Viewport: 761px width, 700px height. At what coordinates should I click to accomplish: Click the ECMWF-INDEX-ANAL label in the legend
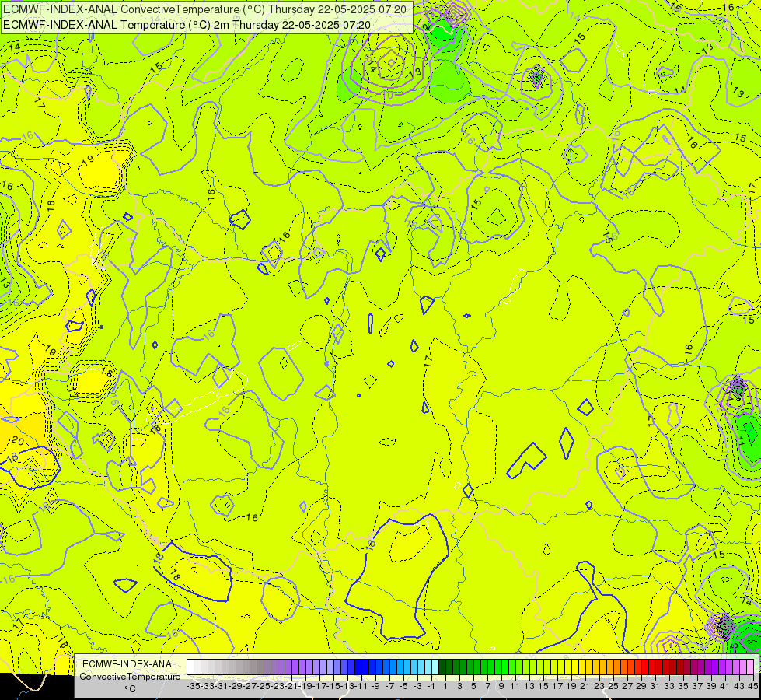pos(130,664)
